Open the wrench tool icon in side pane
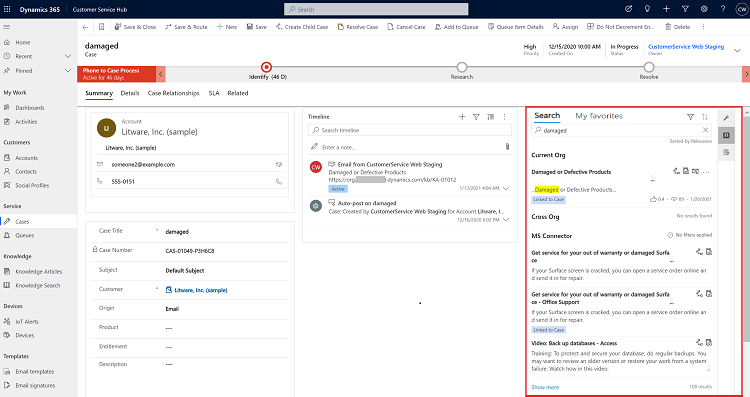Image resolution: width=750 pixels, height=397 pixels. 726,118
